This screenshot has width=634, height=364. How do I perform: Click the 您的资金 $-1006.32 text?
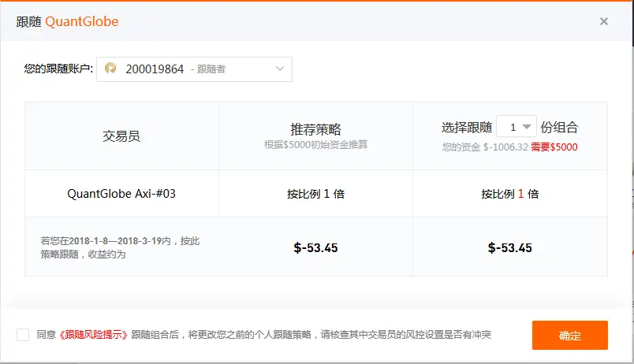(485, 147)
